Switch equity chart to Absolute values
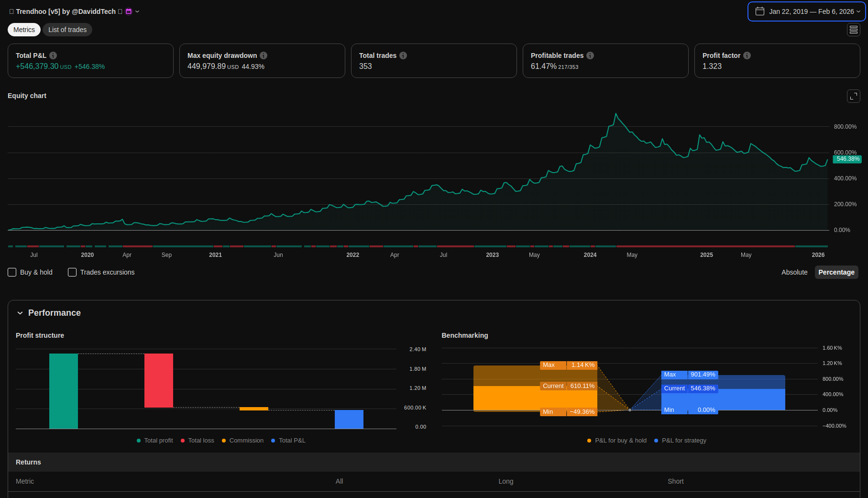Screen dimensions: 868x498 coord(794,272)
